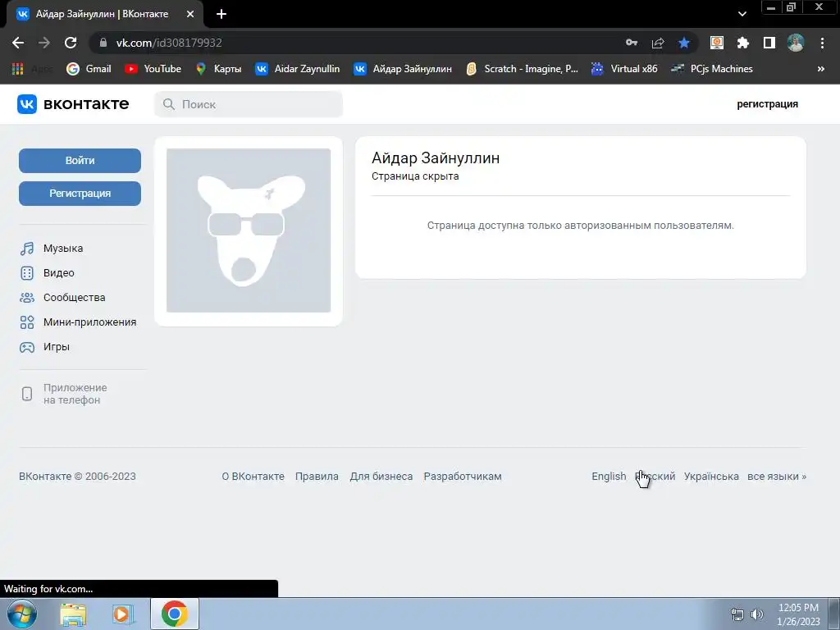Open Игры in the sidebar

[45, 347]
